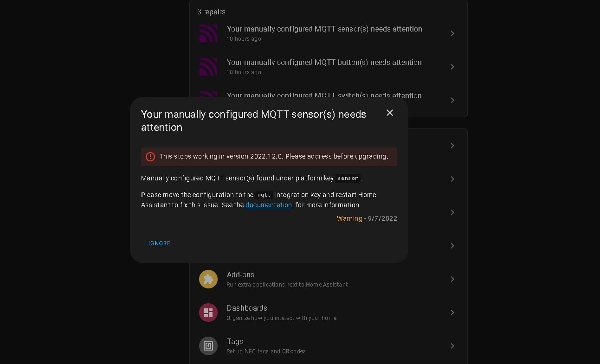The height and width of the screenshot is (364, 600).
Task: Expand the MQTT sensor repair chevron
Action: (452, 33)
